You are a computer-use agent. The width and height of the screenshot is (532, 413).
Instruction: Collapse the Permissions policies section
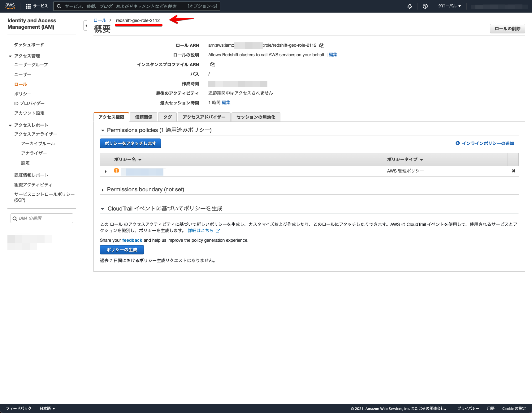click(x=102, y=130)
